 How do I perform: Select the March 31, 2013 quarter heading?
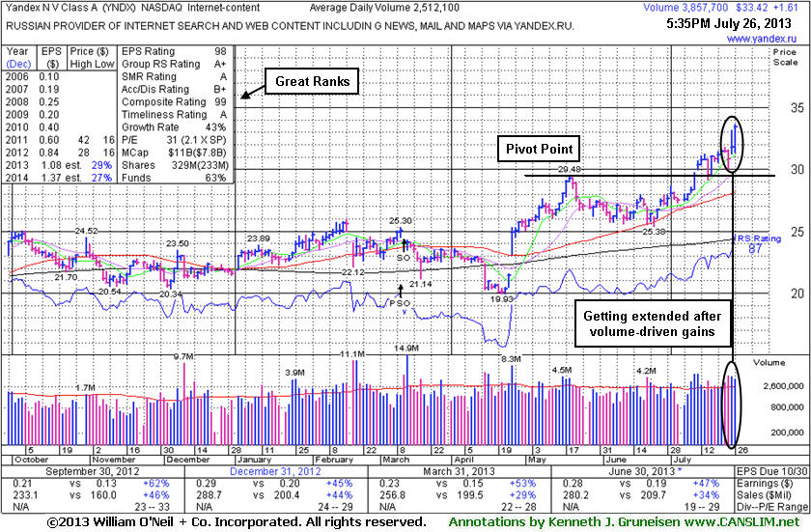tap(459, 471)
